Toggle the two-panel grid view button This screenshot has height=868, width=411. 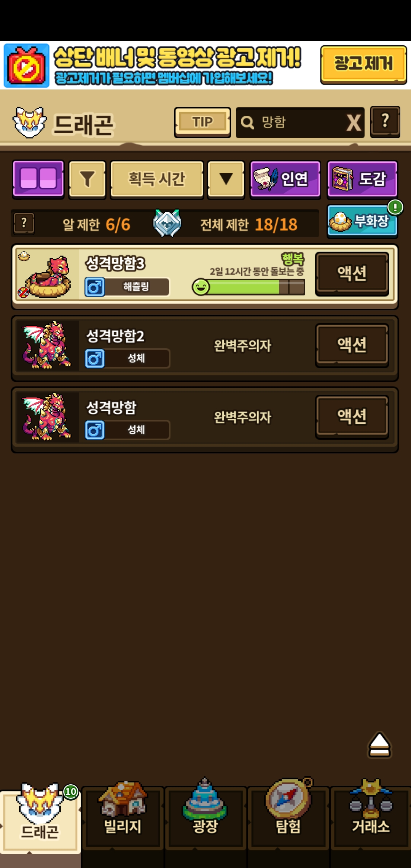pos(38,179)
